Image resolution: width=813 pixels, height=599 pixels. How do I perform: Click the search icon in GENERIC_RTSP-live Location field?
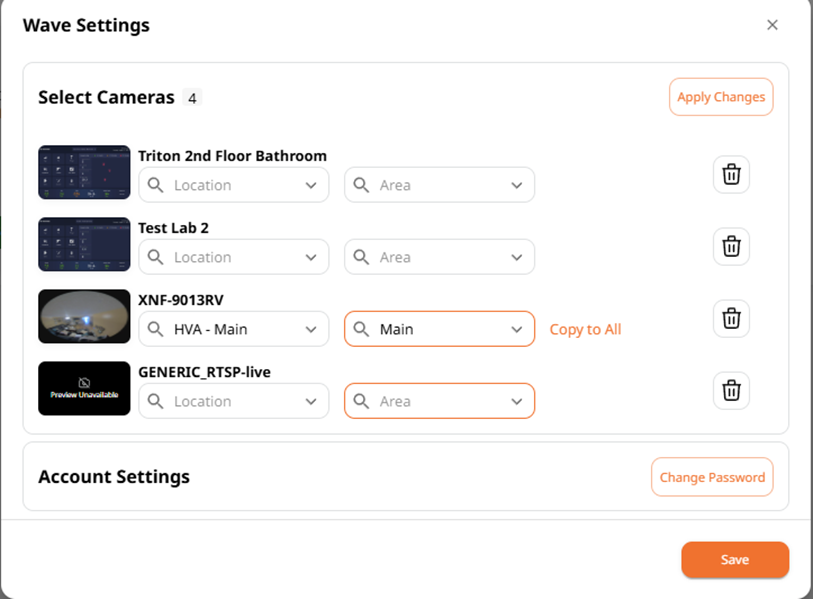(x=156, y=401)
